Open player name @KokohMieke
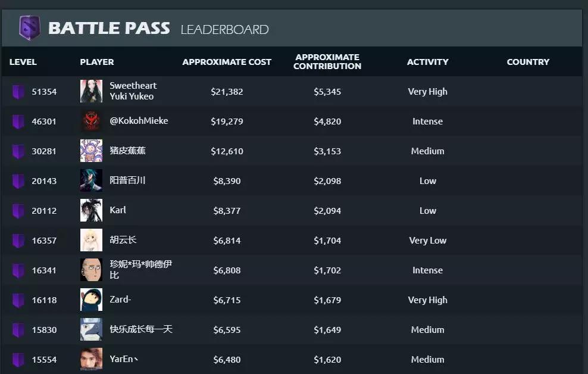 coord(139,121)
